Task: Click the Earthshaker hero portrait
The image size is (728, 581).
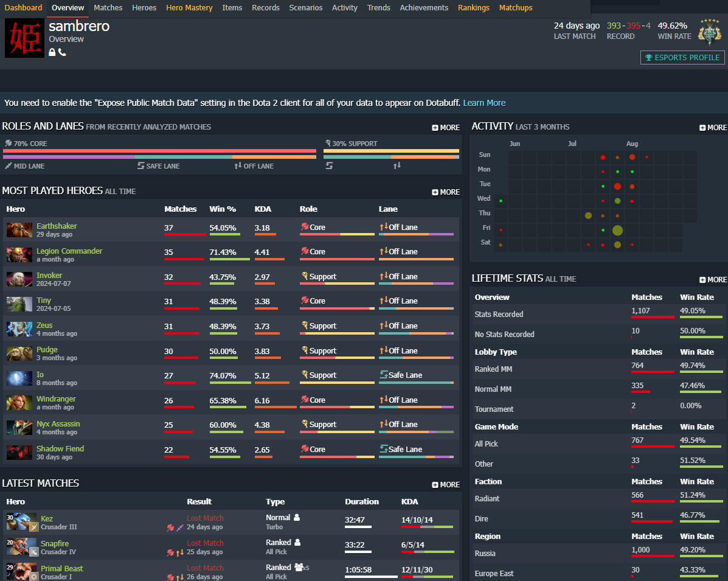Action: point(19,230)
